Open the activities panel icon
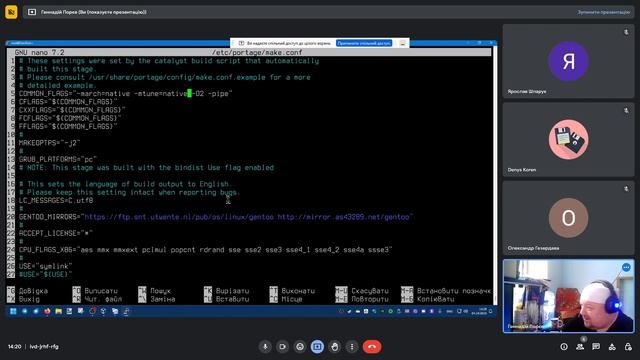The image size is (640, 360). click(x=612, y=347)
